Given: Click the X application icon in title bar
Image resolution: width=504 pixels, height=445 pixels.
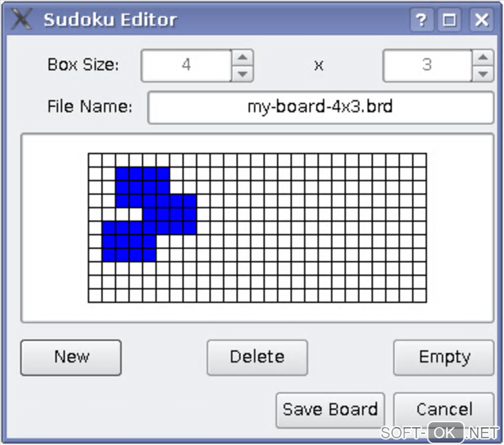Looking at the screenshot, I should coord(22,20).
